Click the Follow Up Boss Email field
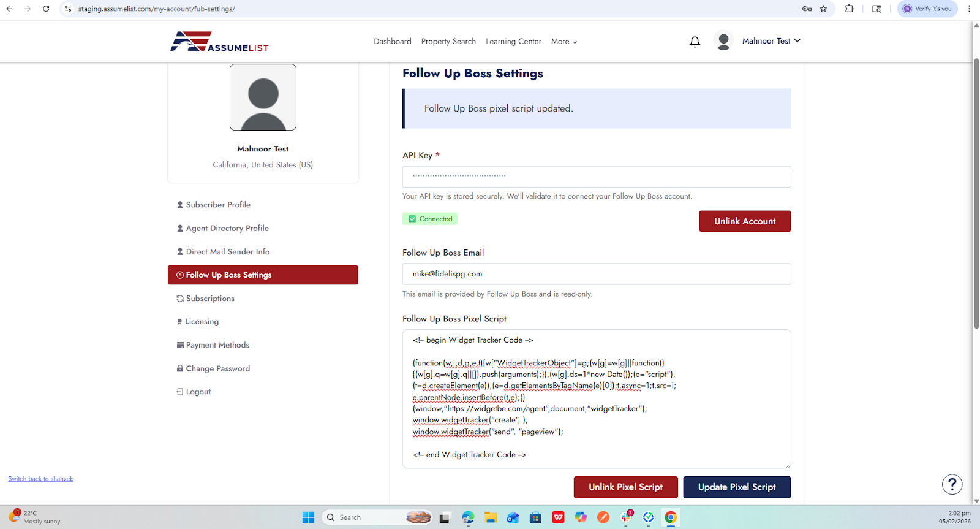 pyautogui.click(x=597, y=274)
